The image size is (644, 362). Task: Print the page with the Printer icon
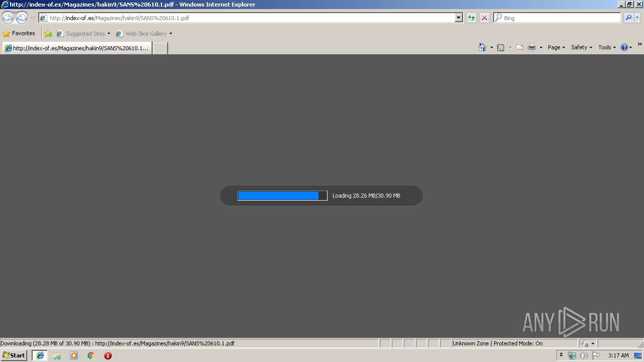click(x=532, y=47)
